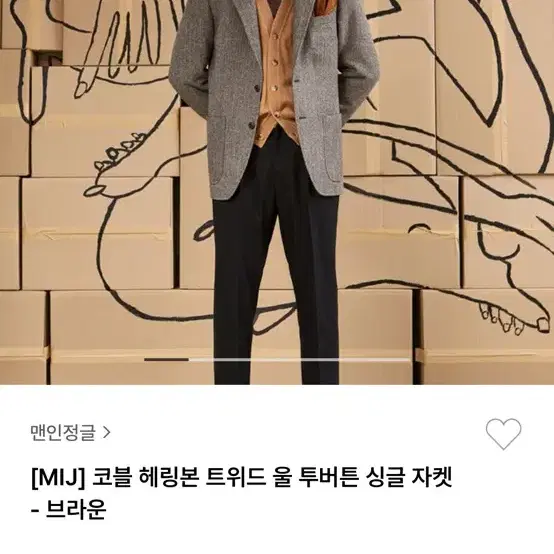Click the '- 브라운' color text
The image size is (554, 554).
[69, 509]
